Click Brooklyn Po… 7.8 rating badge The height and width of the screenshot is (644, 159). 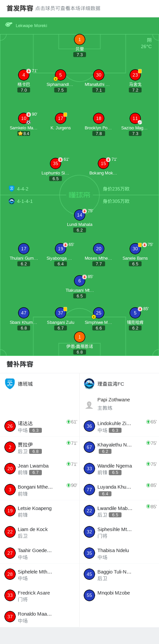(98, 133)
